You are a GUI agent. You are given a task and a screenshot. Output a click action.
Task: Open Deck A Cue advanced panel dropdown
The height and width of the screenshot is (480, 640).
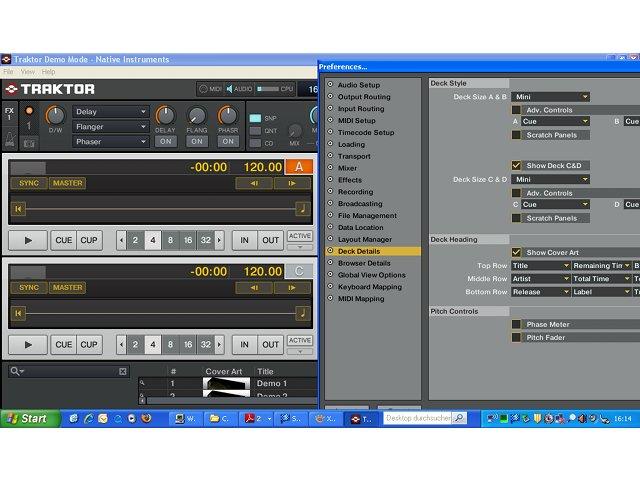click(x=555, y=121)
